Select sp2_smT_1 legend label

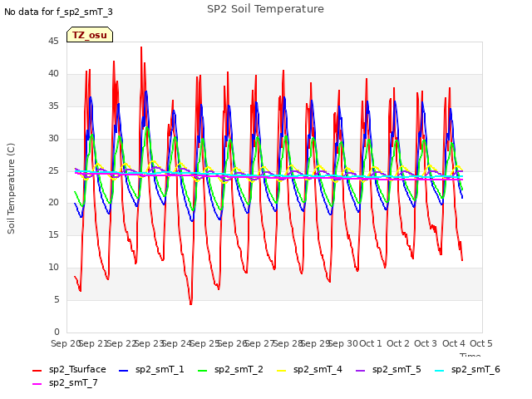(160, 369)
